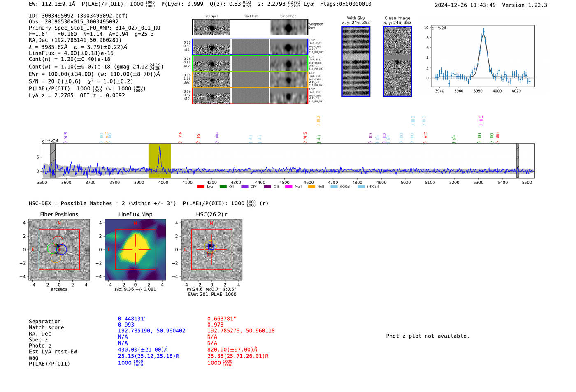Click the green OII legend swatch
The height and width of the screenshot is (392, 576).
223,186
